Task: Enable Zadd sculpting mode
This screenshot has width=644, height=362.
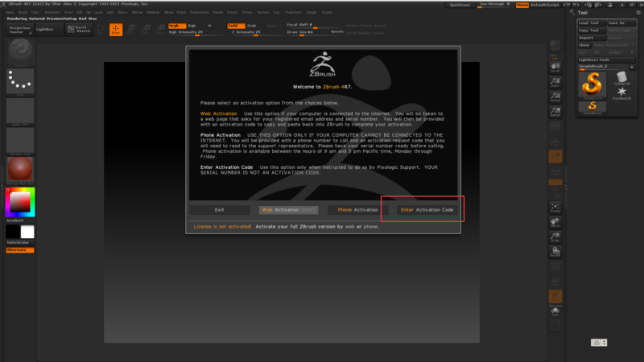Action: [x=233, y=26]
